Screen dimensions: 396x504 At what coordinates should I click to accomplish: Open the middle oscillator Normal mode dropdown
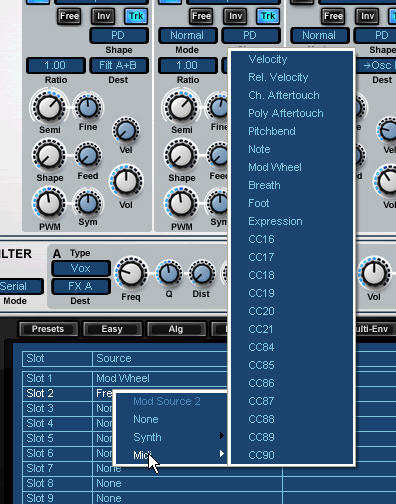click(188, 36)
